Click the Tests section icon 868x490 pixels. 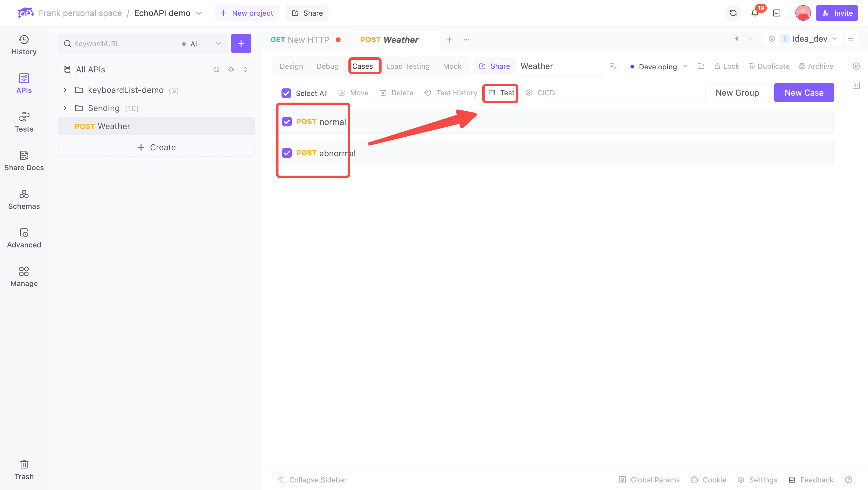24,122
